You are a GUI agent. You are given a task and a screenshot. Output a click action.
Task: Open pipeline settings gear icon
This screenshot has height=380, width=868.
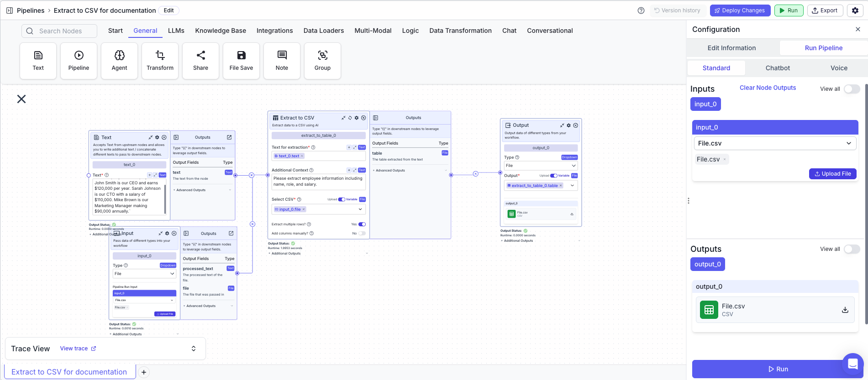855,10
